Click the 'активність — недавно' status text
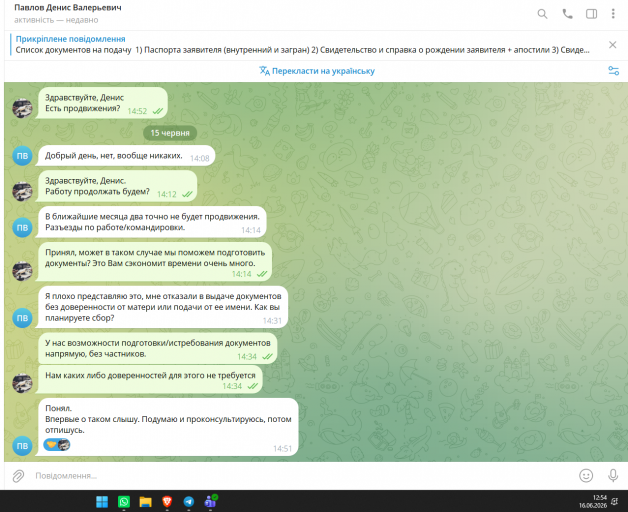 56,20
